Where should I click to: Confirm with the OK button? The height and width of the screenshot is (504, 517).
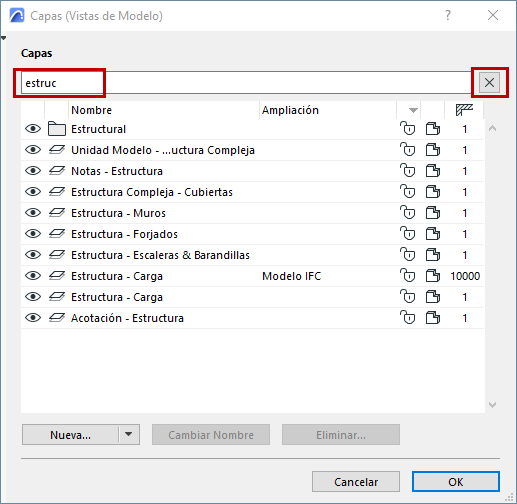tap(456, 482)
